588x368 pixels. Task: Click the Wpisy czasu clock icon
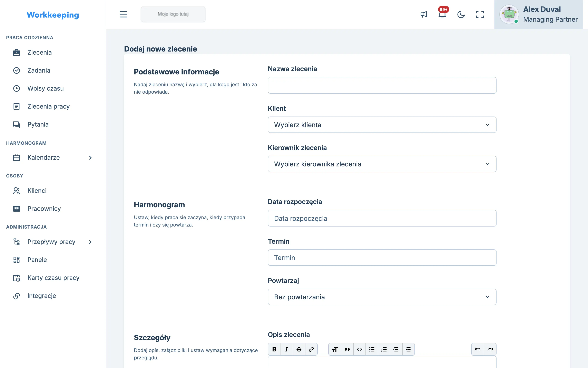pyautogui.click(x=17, y=88)
